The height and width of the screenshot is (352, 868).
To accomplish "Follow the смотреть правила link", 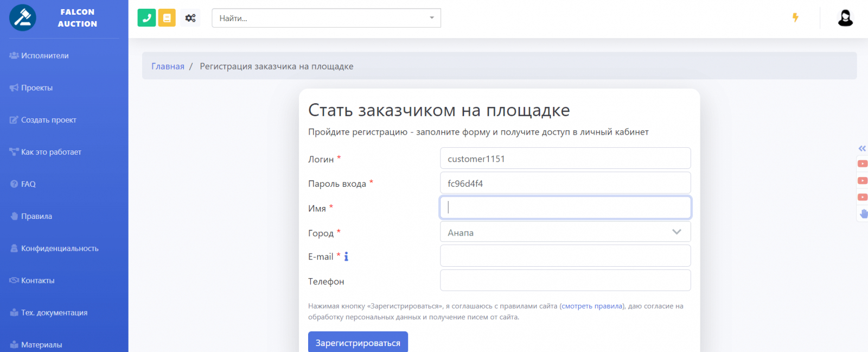I will pos(592,306).
